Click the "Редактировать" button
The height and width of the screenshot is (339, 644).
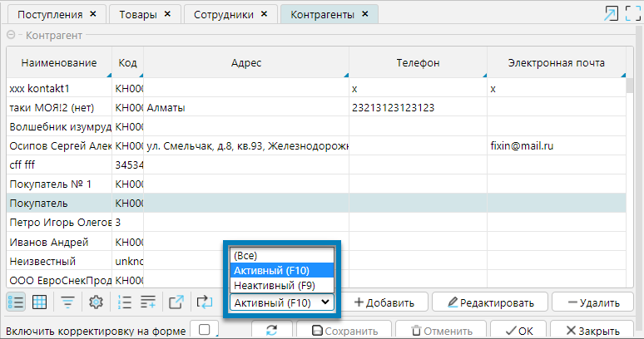(x=490, y=302)
